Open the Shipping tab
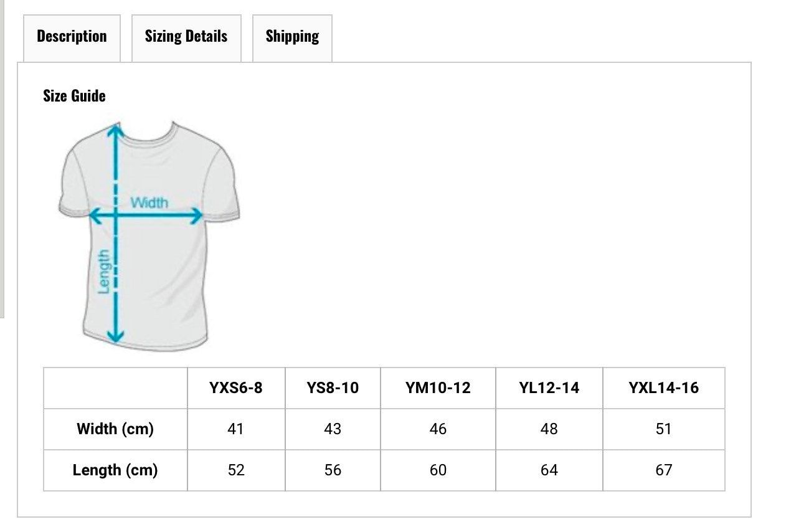 tap(292, 37)
